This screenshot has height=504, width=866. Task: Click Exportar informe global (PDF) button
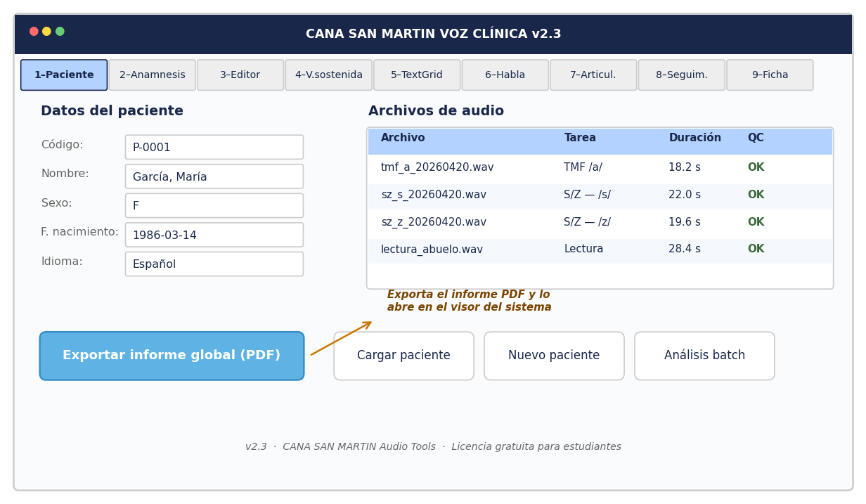(x=172, y=356)
